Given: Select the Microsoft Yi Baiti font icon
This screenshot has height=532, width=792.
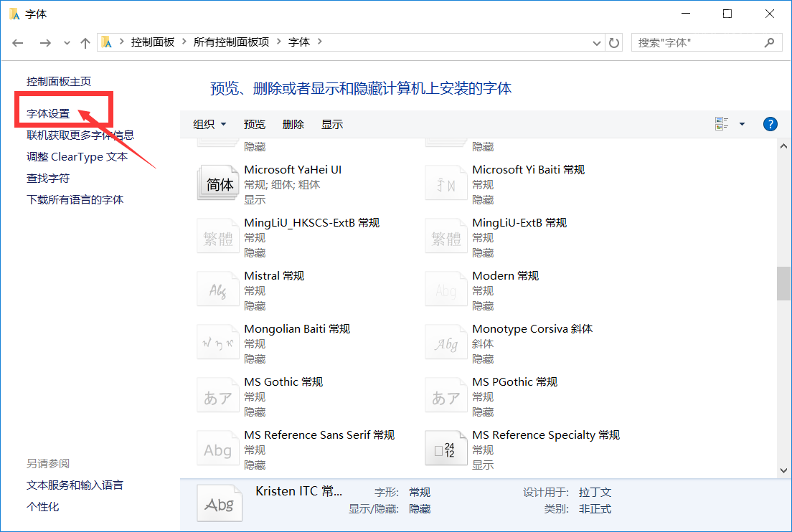Looking at the screenshot, I should point(446,183).
